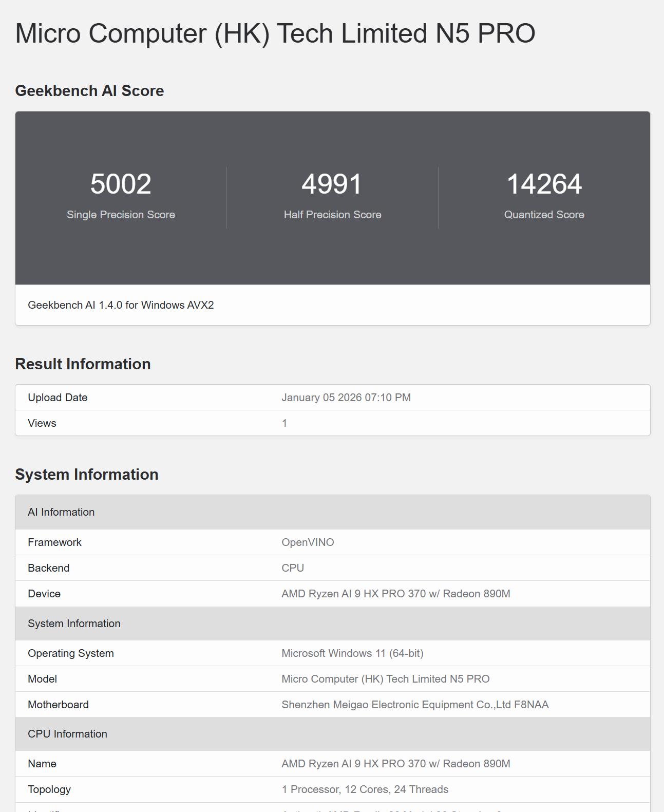This screenshot has width=664, height=812.
Task: Select the Geekbench AI Score heading
Action: (89, 91)
